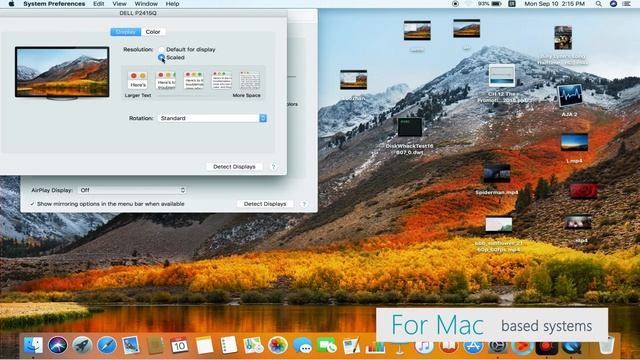The width and height of the screenshot is (640, 360).
Task: Toggle Show mirroring options checkbox
Action: (x=32, y=204)
